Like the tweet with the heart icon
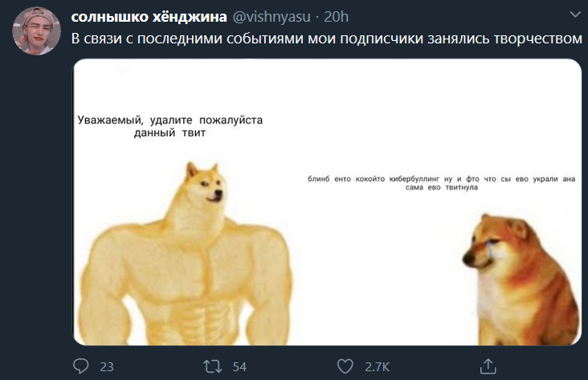 345,366
